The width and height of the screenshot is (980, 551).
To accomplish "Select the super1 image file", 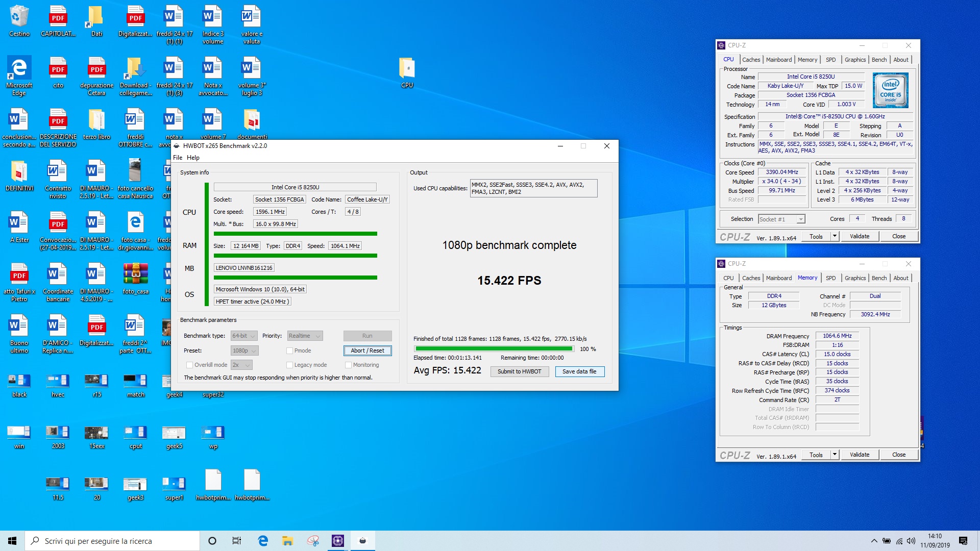I will pyautogui.click(x=174, y=489).
